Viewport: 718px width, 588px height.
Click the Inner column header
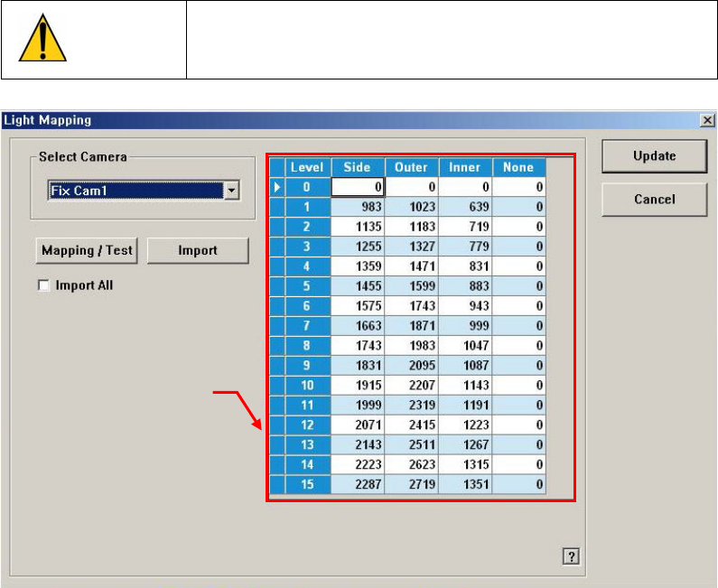[x=465, y=167]
